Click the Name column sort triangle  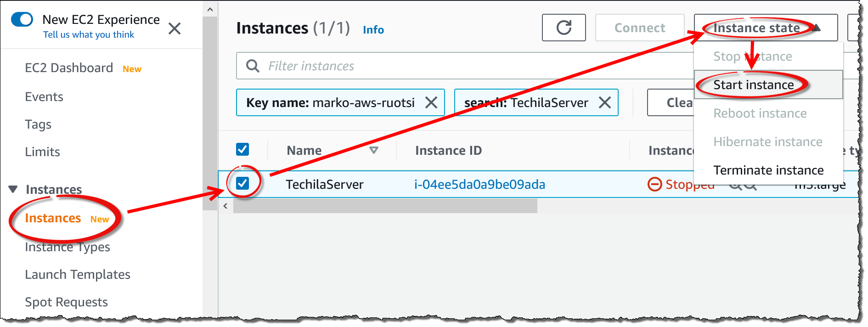coord(374,150)
